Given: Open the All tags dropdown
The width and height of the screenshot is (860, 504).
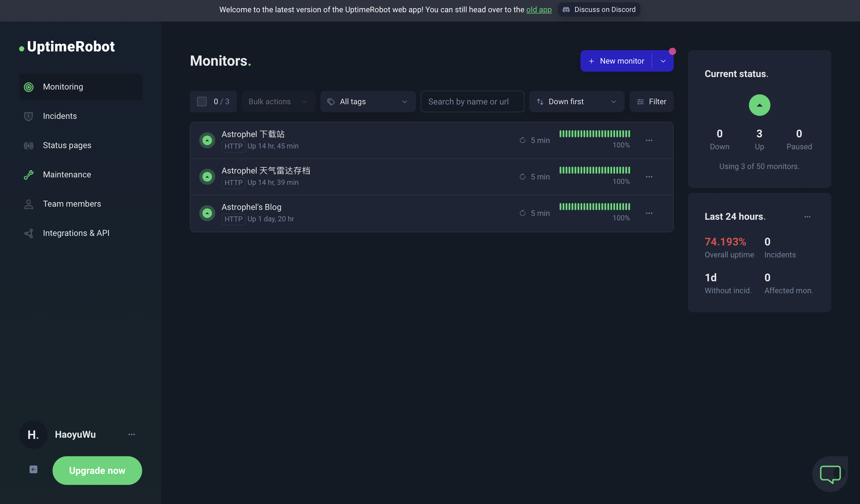Looking at the screenshot, I should pyautogui.click(x=368, y=102).
